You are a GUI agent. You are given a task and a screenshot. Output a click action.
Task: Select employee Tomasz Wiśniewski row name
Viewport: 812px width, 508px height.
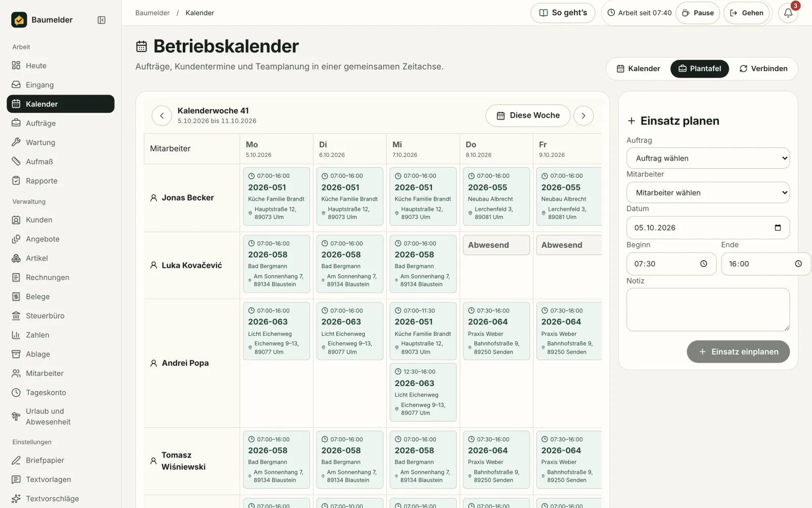tap(184, 461)
